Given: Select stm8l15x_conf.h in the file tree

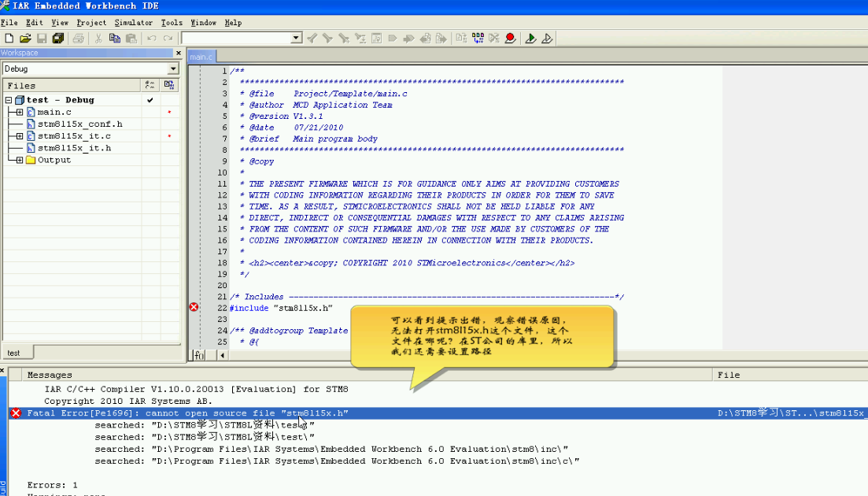Looking at the screenshot, I should pos(79,124).
